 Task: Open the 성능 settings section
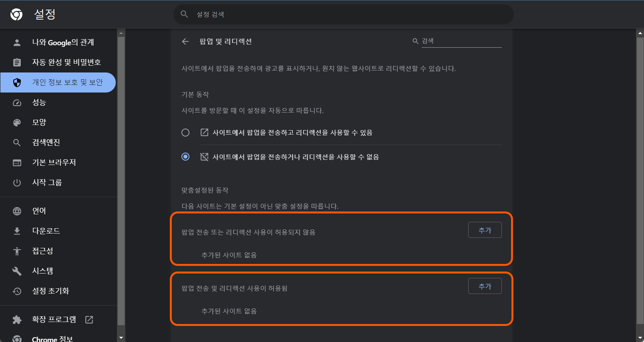[58, 103]
